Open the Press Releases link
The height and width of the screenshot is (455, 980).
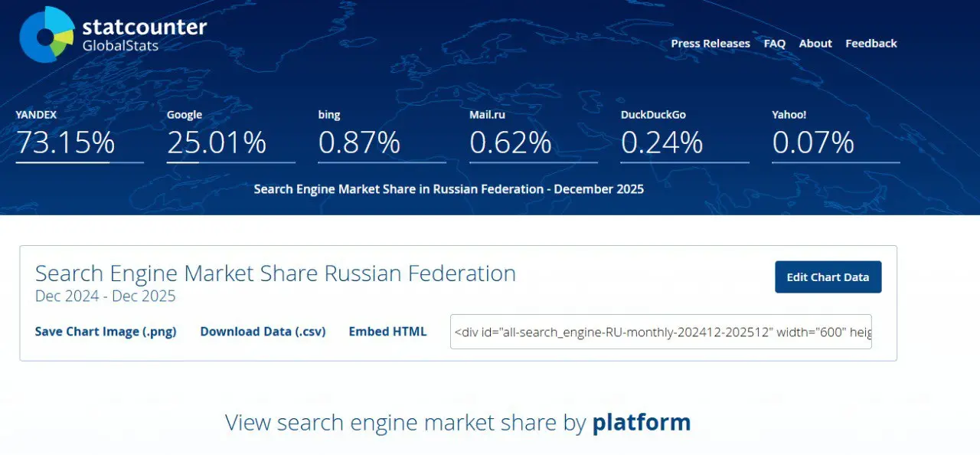pyautogui.click(x=710, y=44)
